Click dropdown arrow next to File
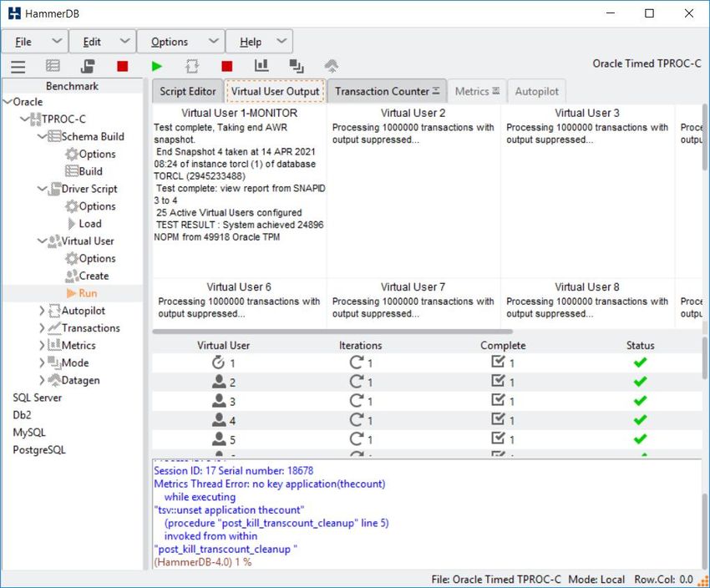Screen dimensions: 710x588 57,41
